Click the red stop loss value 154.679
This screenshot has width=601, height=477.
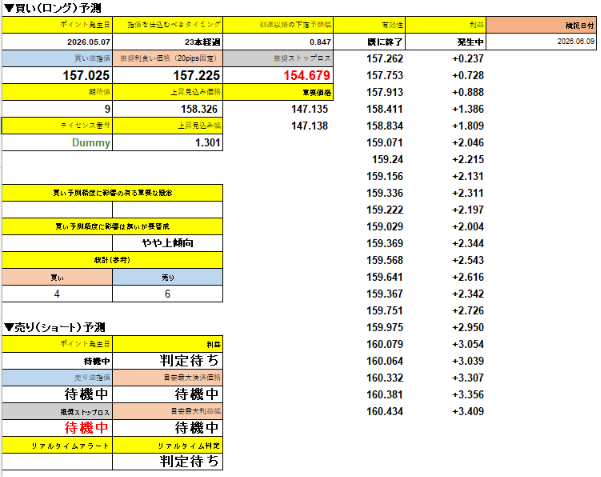[278, 75]
